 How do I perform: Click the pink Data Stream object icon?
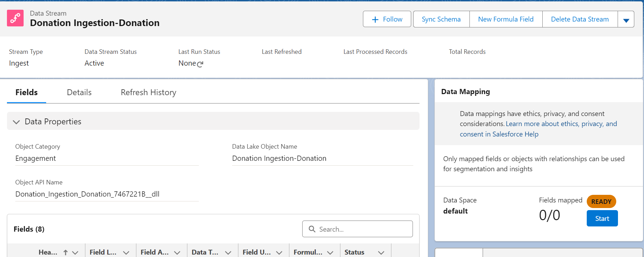pyautogui.click(x=15, y=18)
